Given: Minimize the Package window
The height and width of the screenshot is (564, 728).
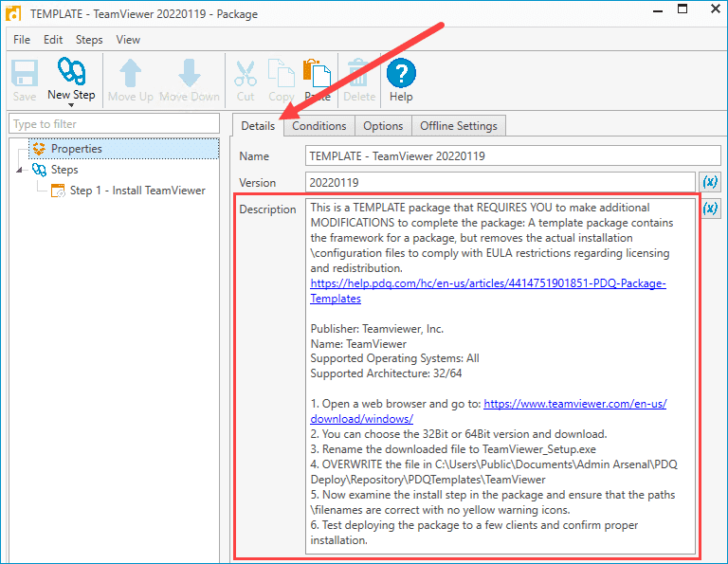Looking at the screenshot, I should (x=658, y=10).
